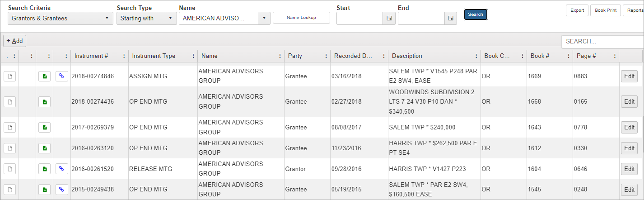Image resolution: width=644 pixels, height=200 pixels.
Task: Click green file icon for 2016-00263120
Action: point(44,148)
